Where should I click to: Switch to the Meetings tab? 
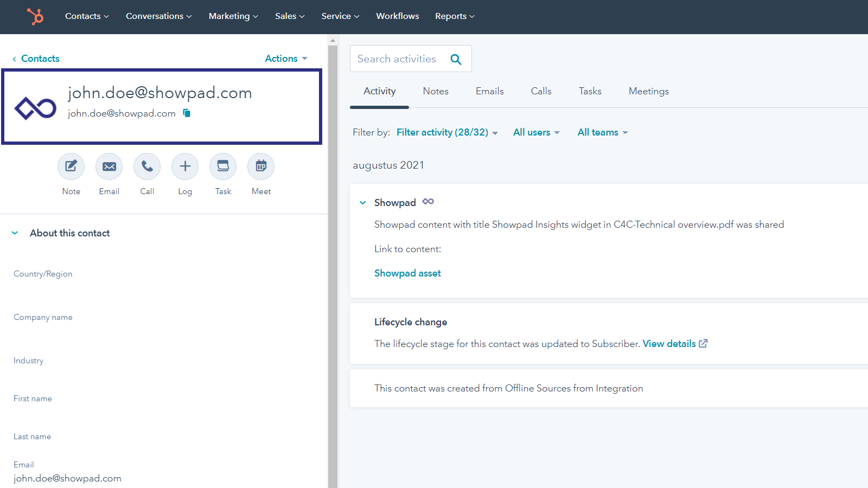[649, 91]
